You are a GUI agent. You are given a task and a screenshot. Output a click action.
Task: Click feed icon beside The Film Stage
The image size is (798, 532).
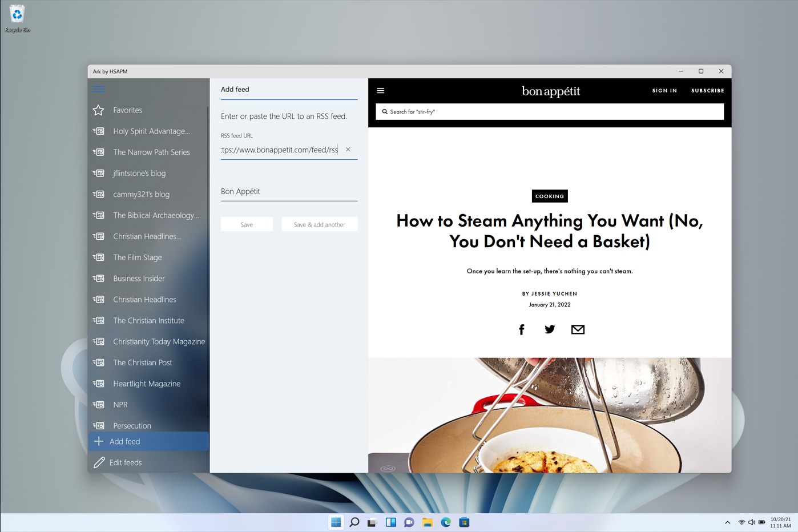[98, 257]
